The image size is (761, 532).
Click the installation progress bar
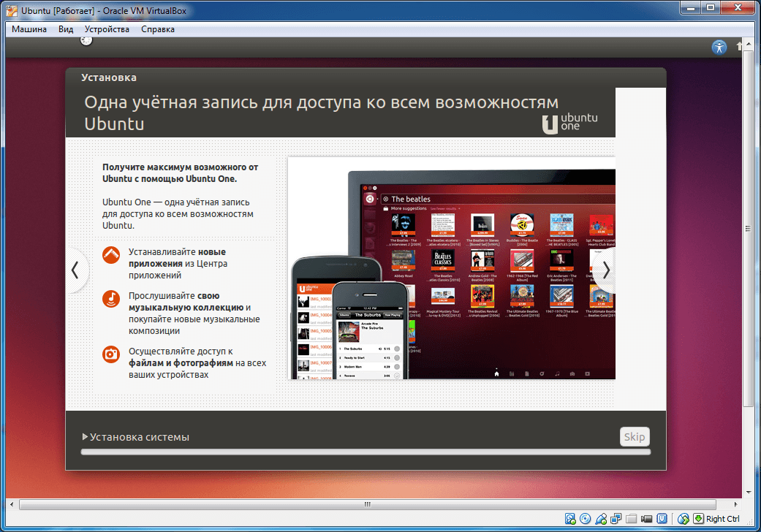coord(366,452)
